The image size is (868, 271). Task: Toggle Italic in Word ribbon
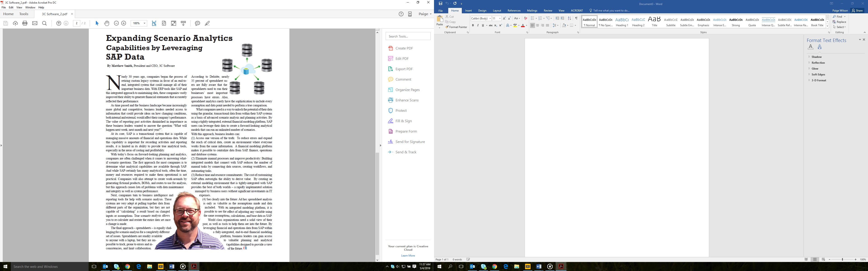pyautogui.click(x=477, y=25)
